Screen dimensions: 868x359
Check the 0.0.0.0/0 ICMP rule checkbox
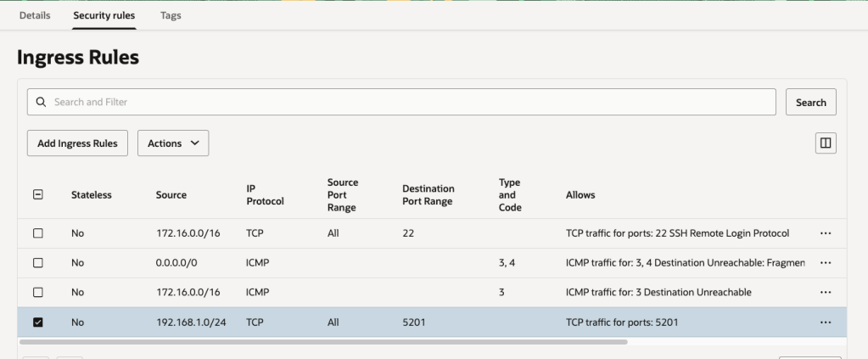pyautogui.click(x=37, y=263)
